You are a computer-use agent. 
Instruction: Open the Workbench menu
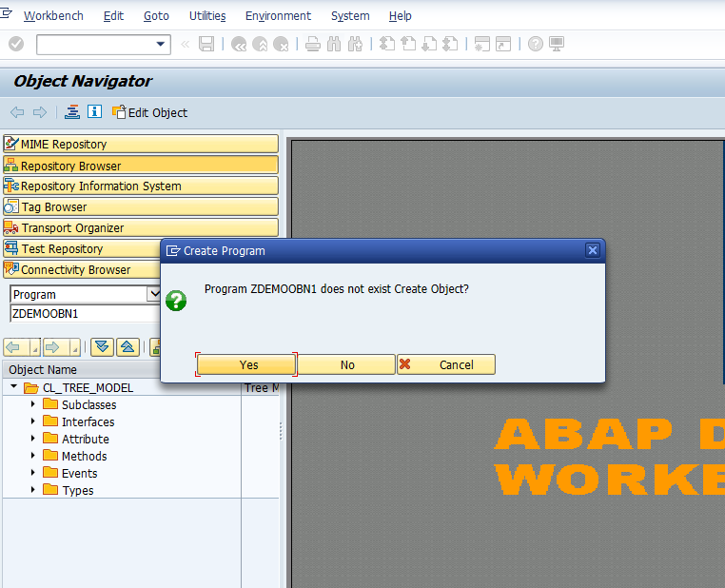coord(53,16)
